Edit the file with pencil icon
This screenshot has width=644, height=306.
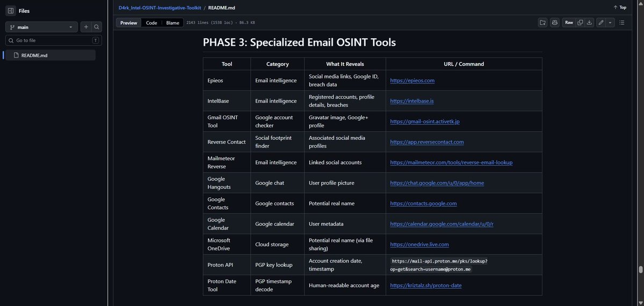[601, 23]
